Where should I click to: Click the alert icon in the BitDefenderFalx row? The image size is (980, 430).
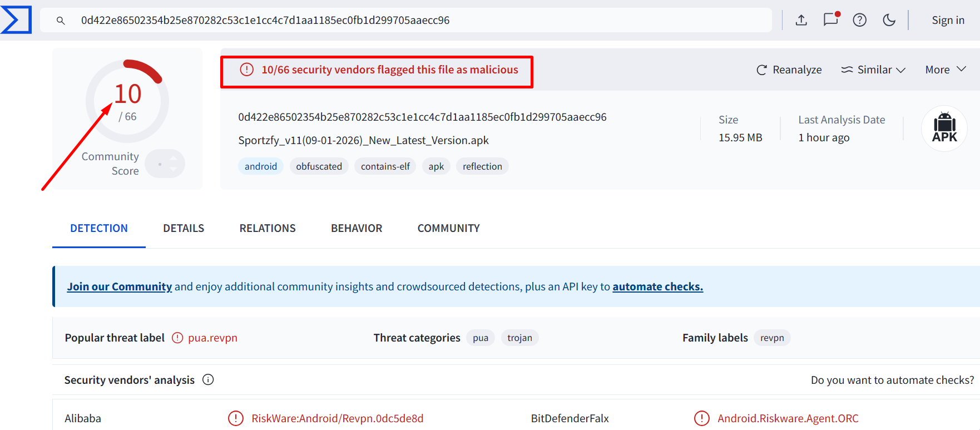click(x=702, y=418)
